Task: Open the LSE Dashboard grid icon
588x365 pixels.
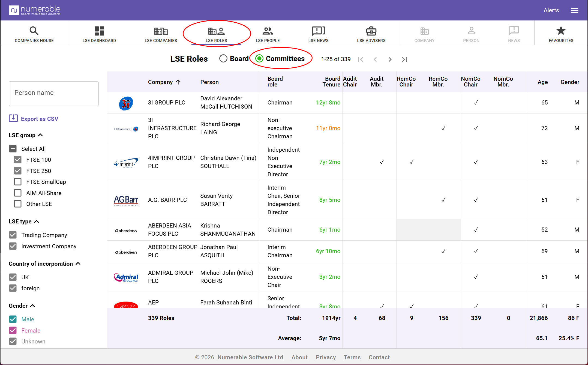Action: click(99, 31)
